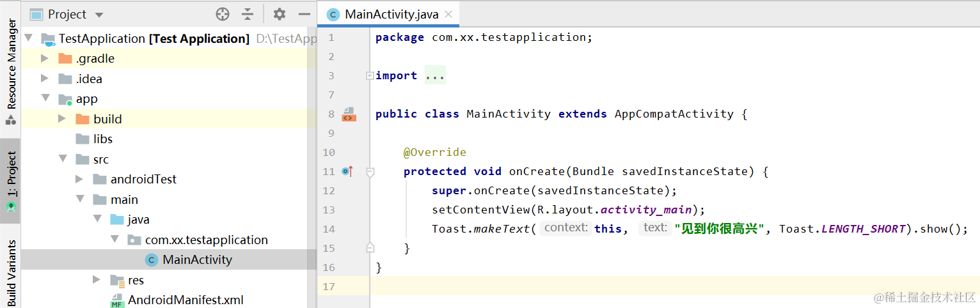Select AndroidManifest.xml file

point(170,300)
